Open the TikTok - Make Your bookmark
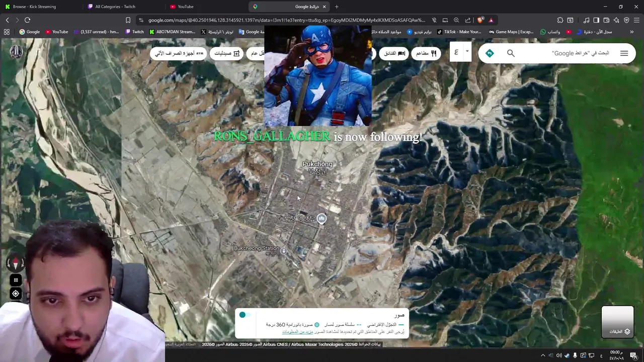The height and width of the screenshot is (362, 644). tap(459, 32)
